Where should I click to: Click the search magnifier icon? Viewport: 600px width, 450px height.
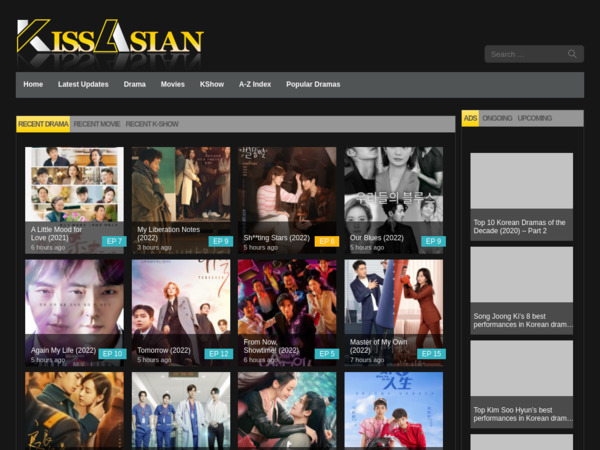click(572, 54)
